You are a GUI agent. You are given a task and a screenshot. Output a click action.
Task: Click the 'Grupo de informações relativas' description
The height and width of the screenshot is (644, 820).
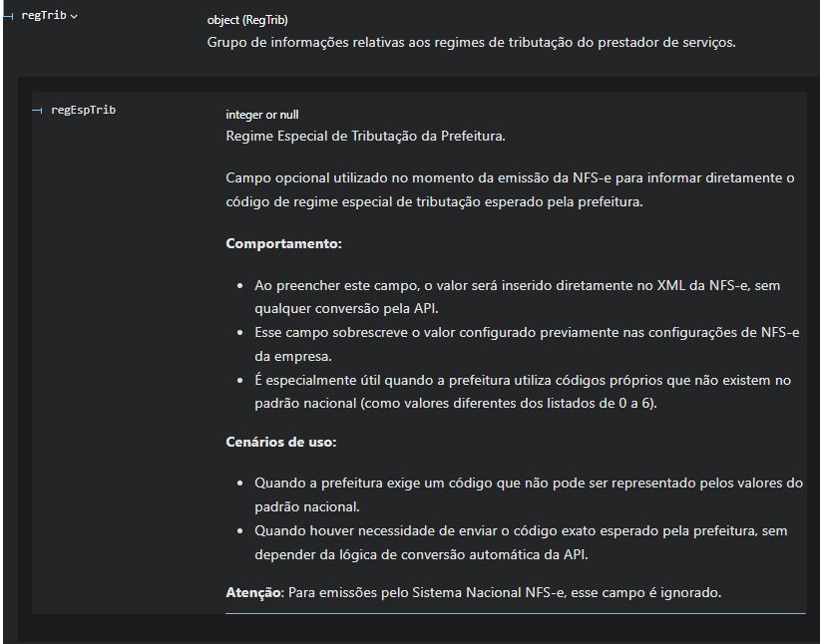click(x=472, y=43)
